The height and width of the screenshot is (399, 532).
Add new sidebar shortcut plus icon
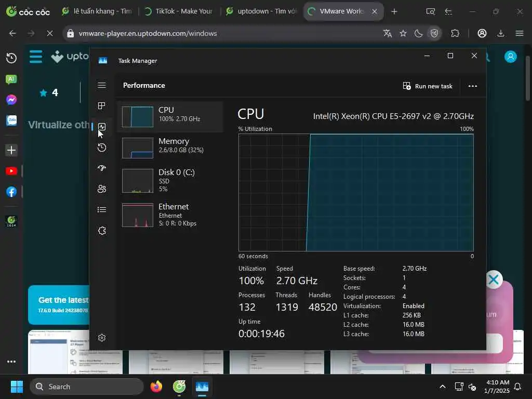tap(11, 150)
